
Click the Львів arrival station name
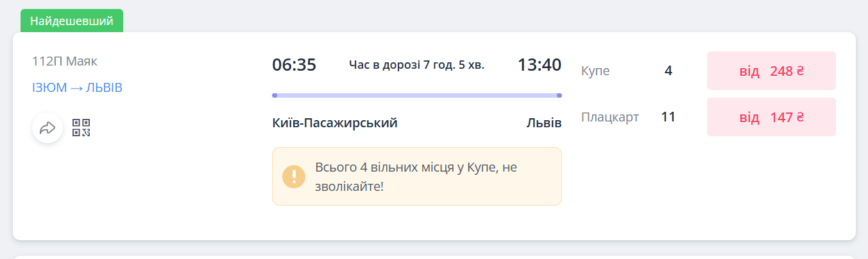click(544, 123)
